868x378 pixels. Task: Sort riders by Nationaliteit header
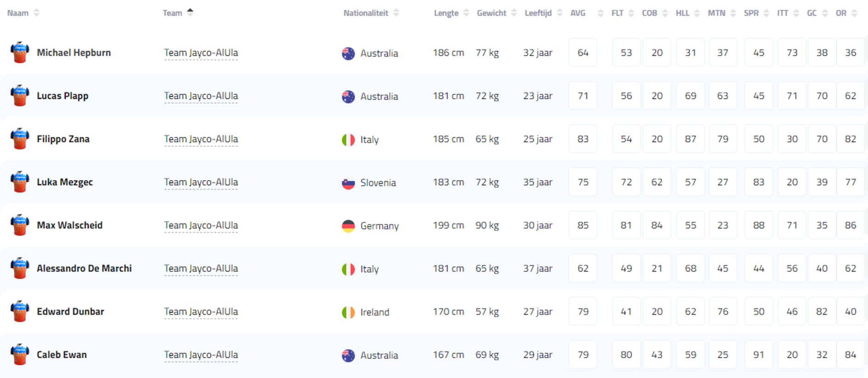click(371, 13)
